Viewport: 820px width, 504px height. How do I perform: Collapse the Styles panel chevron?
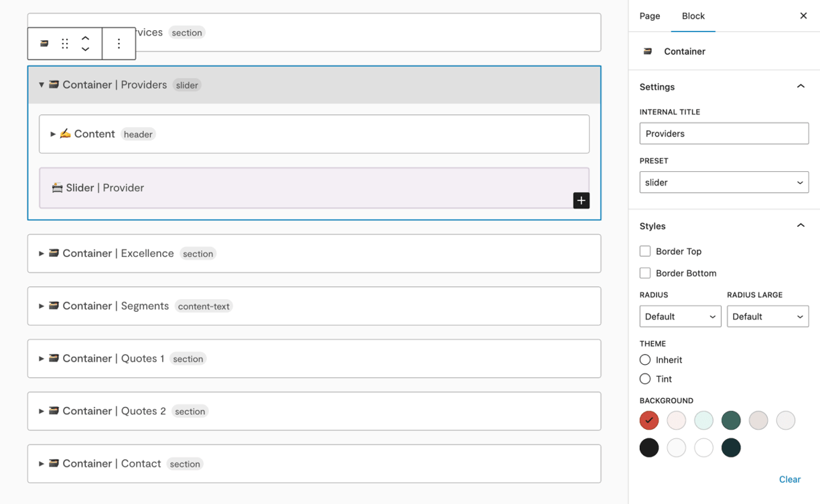(x=801, y=226)
